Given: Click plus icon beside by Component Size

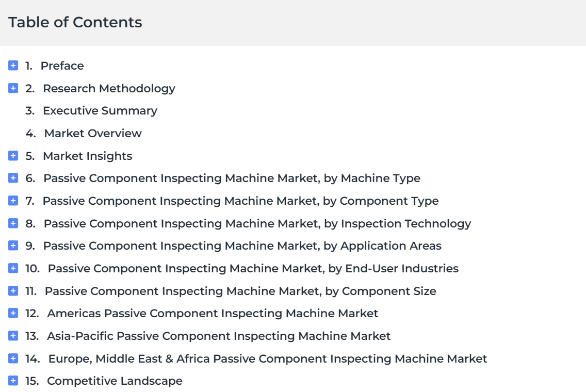Looking at the screenshot, I should (x=13, y=291).
